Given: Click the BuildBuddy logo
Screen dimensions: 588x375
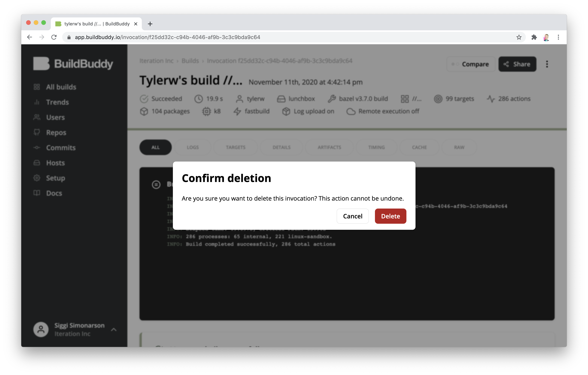Looking at the screenshot, I should (x=73, y=64).
